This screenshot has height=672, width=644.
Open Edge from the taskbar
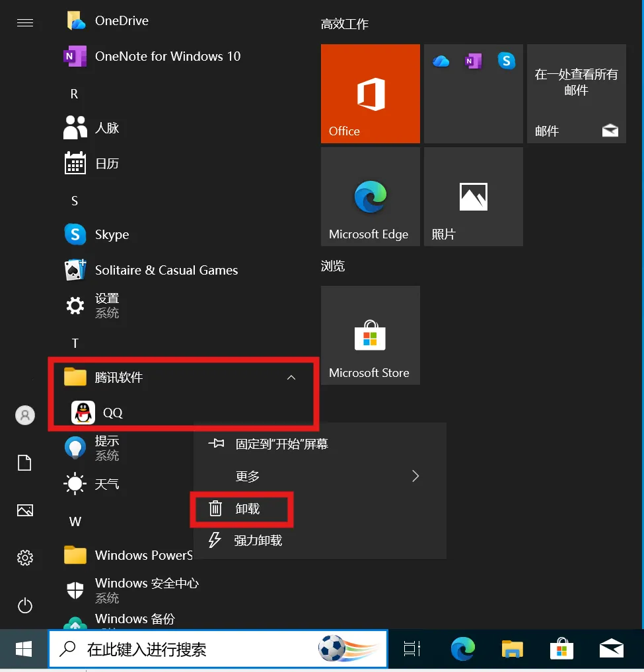point(462,650)
